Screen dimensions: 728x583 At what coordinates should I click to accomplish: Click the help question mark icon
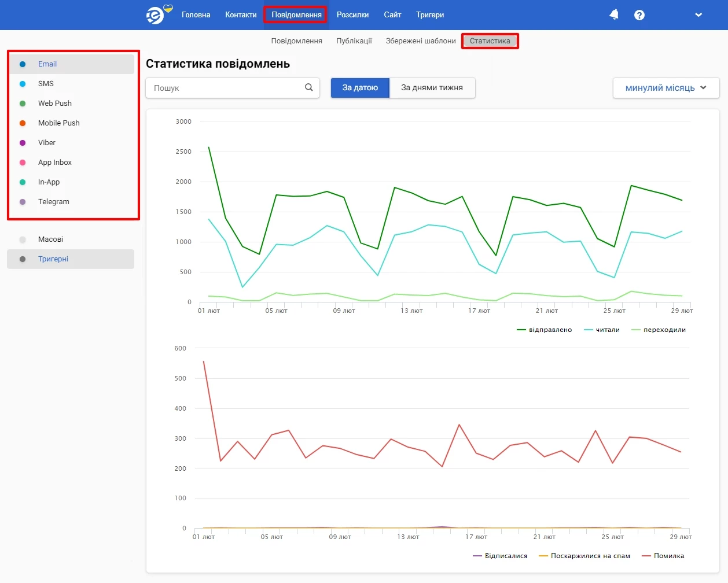[x=639, y=15]
